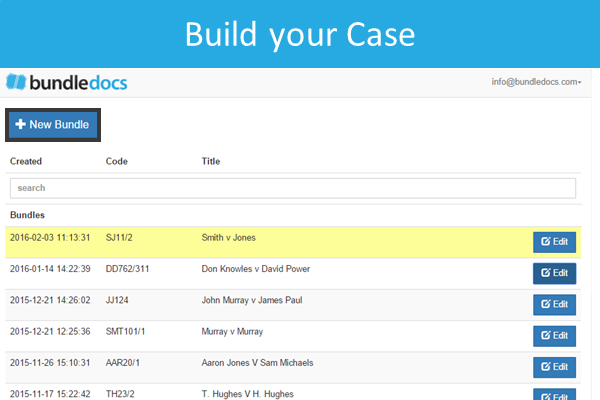Image resolution: width=600 pixels, height=400 pixels.
Task: Sort by the Created column header
Action: (26, 161)
